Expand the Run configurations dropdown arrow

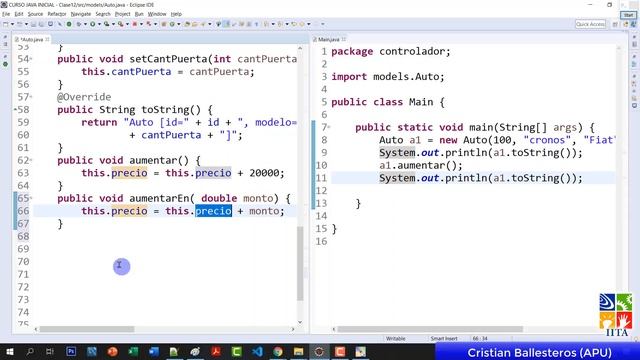coord(99,24)
